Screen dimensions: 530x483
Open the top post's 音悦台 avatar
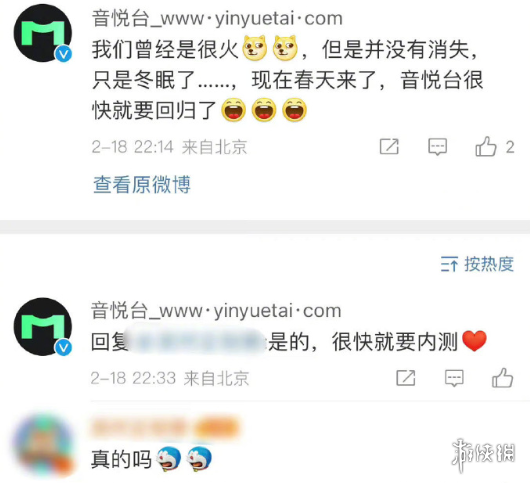(x=43, y=33)
